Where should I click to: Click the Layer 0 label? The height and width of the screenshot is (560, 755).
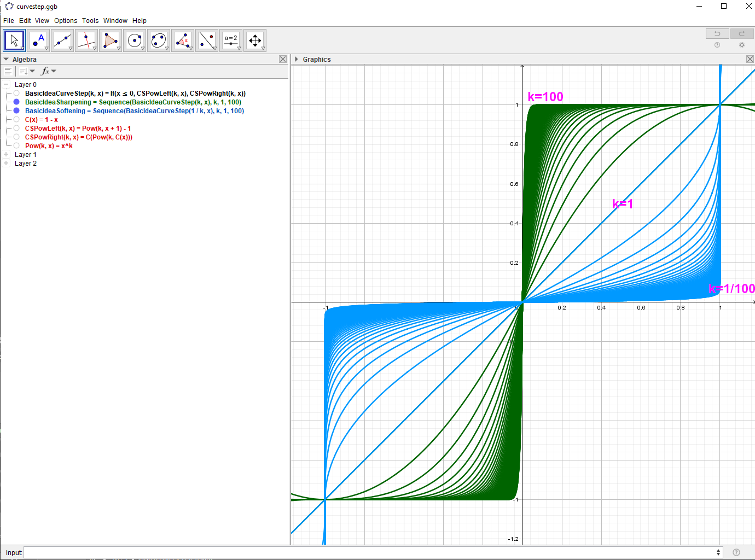(26, 85)
